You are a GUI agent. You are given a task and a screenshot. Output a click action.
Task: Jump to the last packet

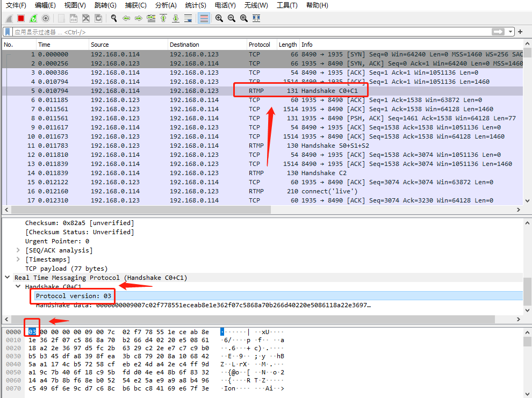tap(176, 18)
